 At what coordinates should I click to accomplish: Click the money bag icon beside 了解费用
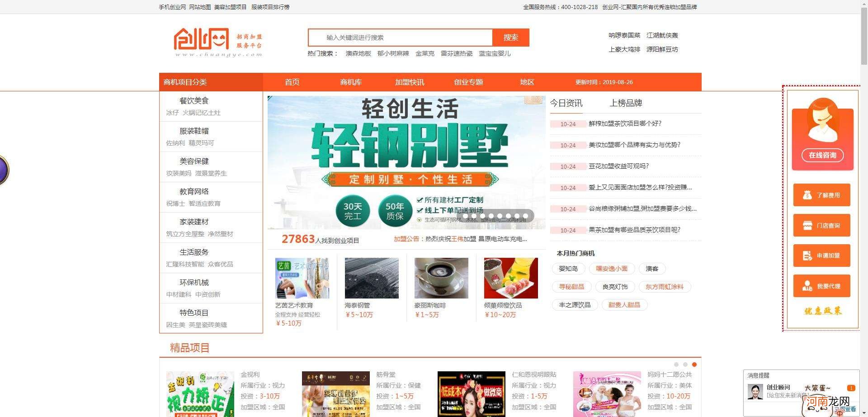tap(807, 195)
